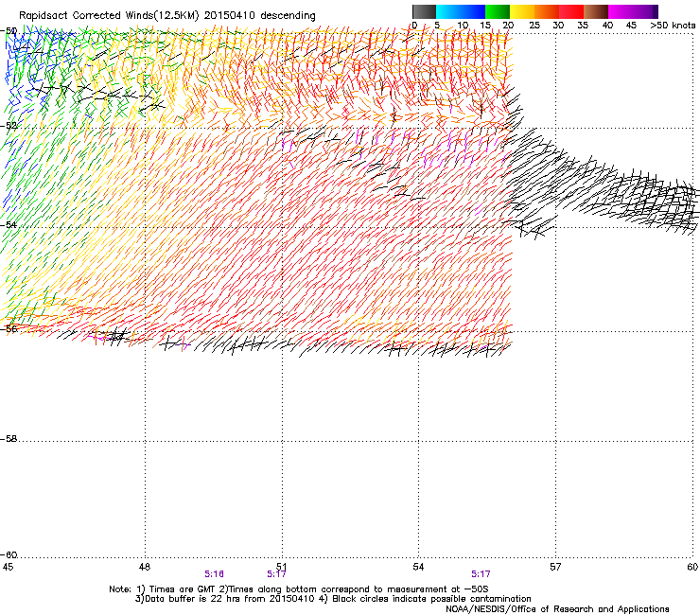Click the date '20150410 descending' in the title
Image resolution: width=700 pixels, height=615 pixels.
click(259, 16)
